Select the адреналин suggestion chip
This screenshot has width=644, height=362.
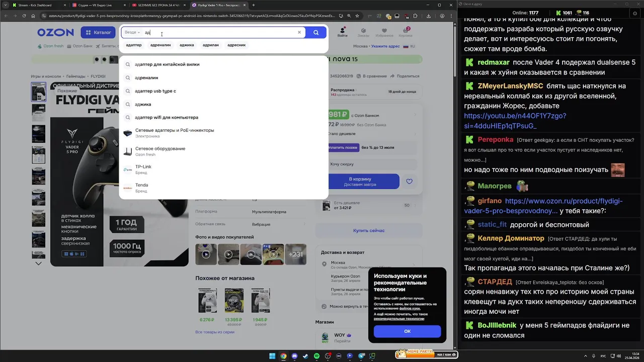[160, 45]
